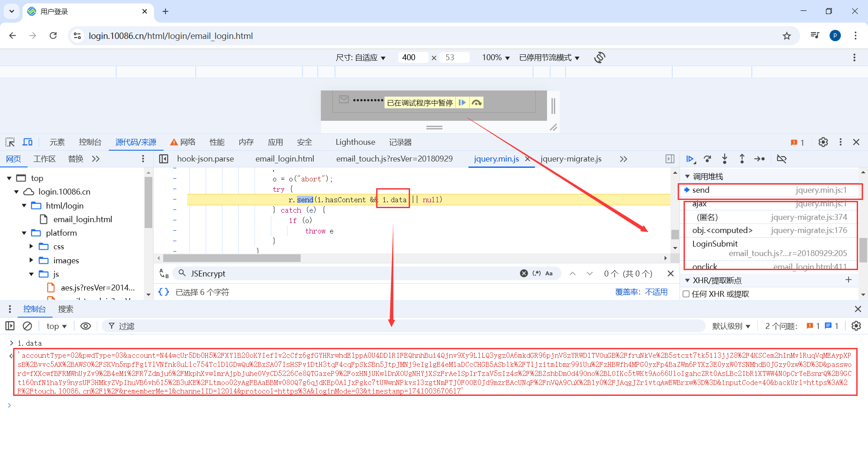
Task: Open the email_login.html file tab
Action: tap(285, 159)
